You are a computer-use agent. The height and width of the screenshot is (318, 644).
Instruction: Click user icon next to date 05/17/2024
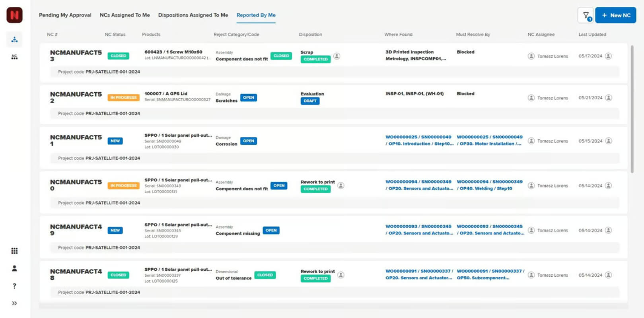(x=608, y=56)
